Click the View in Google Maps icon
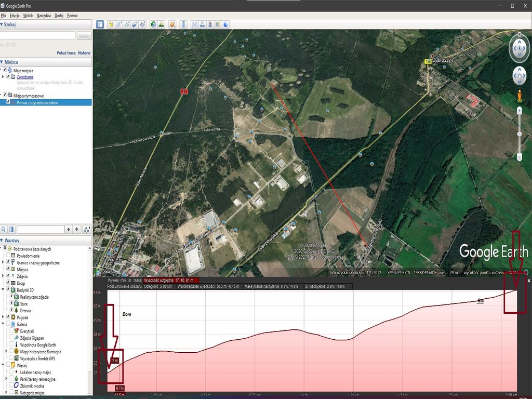The height and width of the screenshot is (399, 532). [218, 24]
